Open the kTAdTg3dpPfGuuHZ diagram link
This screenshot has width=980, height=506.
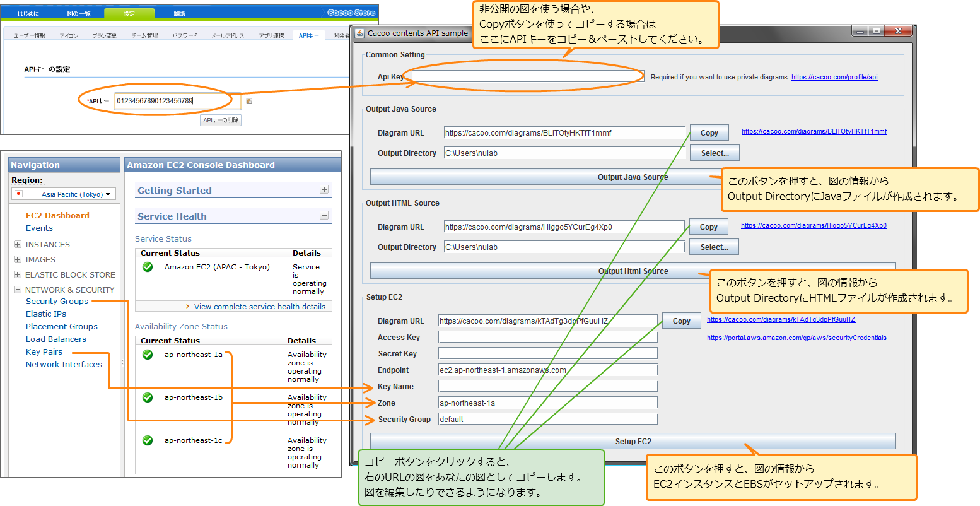tap(781, 320)
